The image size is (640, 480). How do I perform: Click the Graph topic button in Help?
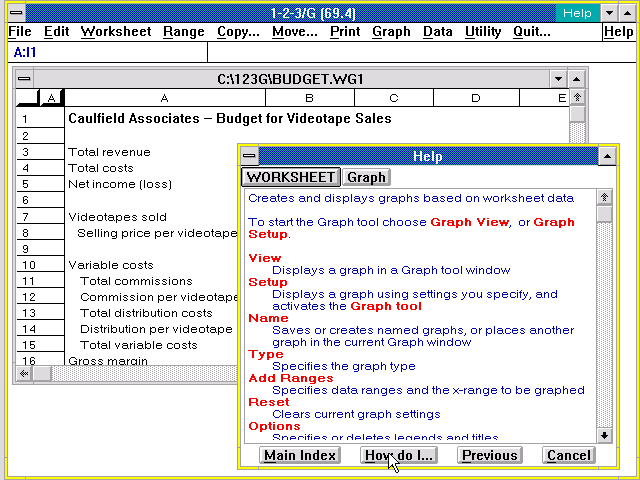367,177
